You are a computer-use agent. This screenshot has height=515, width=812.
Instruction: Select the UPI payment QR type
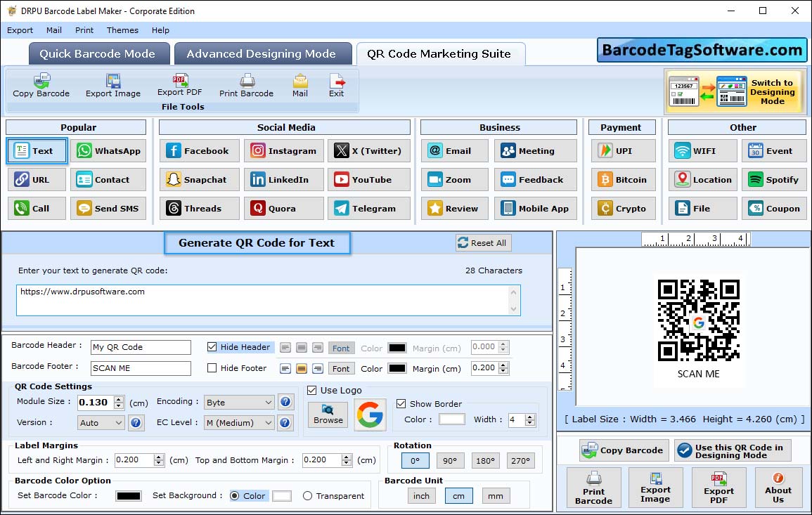click(623, 150)
